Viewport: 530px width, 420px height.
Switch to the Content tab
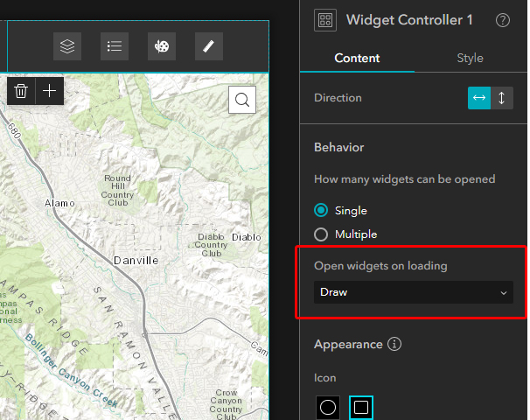[357, 59]
